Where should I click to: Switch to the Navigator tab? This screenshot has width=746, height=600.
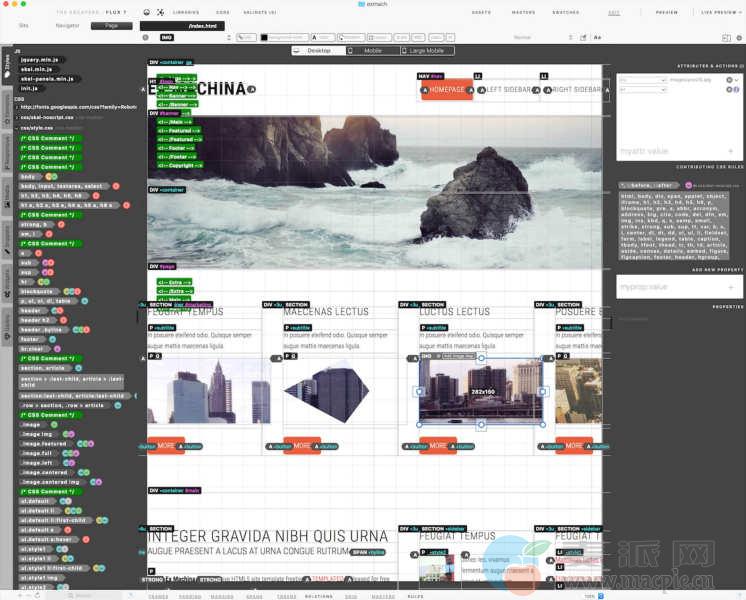click(x=67, y=24)
